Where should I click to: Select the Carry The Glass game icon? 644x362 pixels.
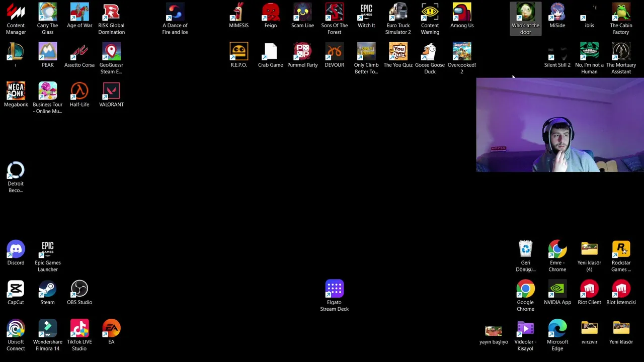tap(47, 19)
